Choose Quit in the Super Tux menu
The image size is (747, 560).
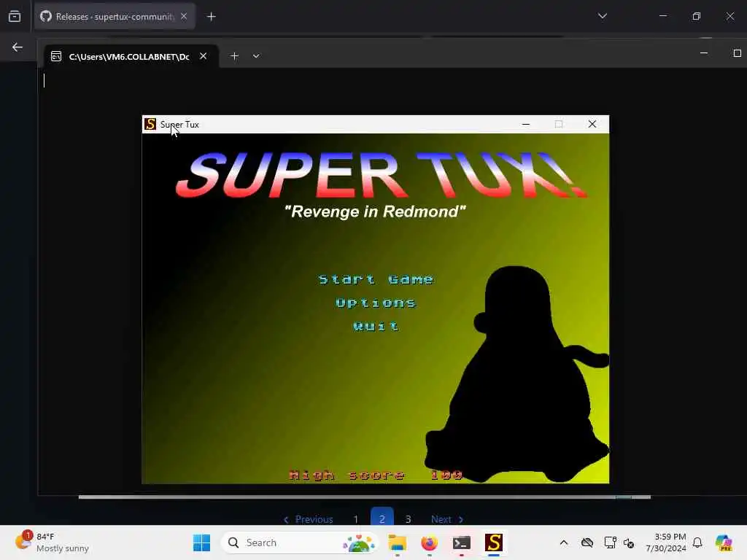tap(376, 326)
